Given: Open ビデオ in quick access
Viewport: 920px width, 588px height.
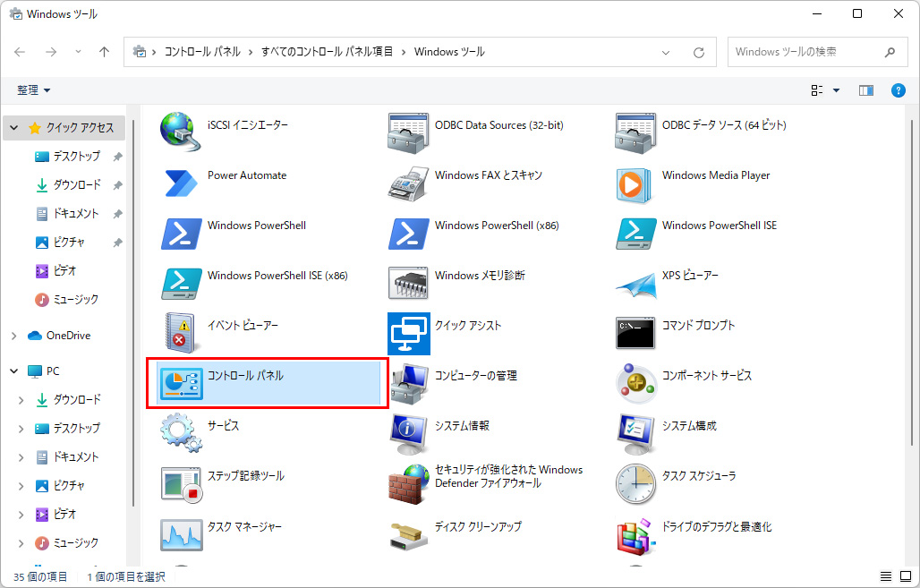Looking at the screenshot, I should pos(64,270).
